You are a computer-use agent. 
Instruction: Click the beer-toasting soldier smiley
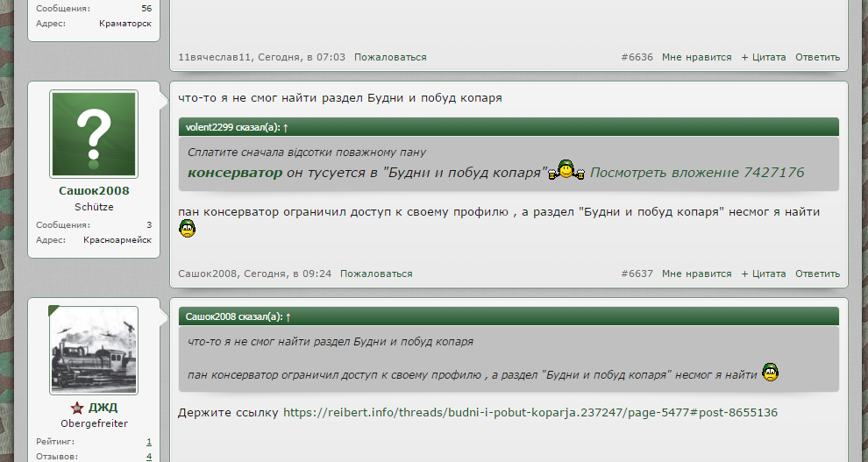[566, 170]
